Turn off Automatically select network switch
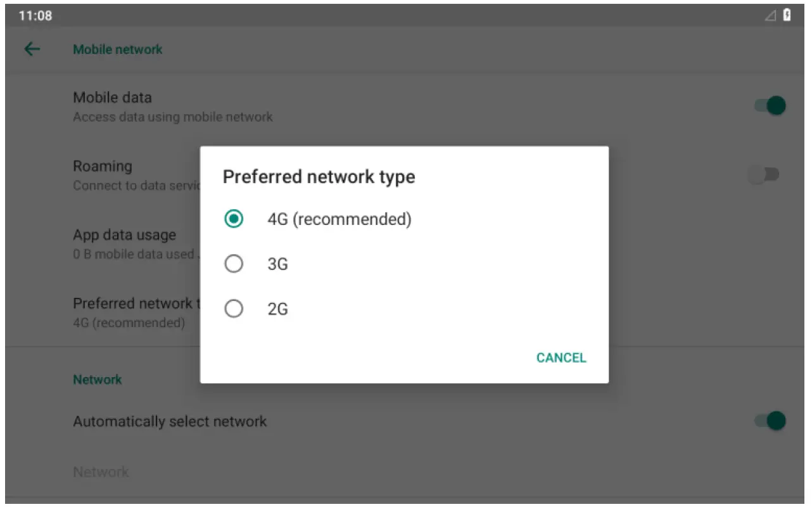Image resolution: width=812 pixels, height=507 pixels. 770,421
